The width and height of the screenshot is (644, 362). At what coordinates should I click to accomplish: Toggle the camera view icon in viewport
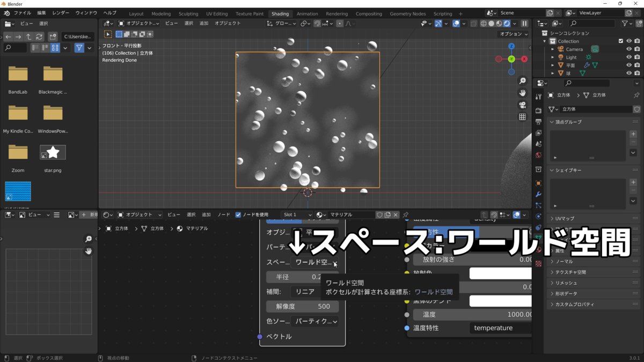click(x=522, y=105)
